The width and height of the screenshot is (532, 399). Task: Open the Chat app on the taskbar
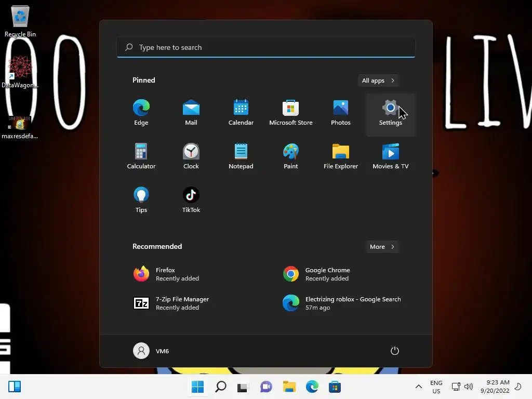pos(266,387)
